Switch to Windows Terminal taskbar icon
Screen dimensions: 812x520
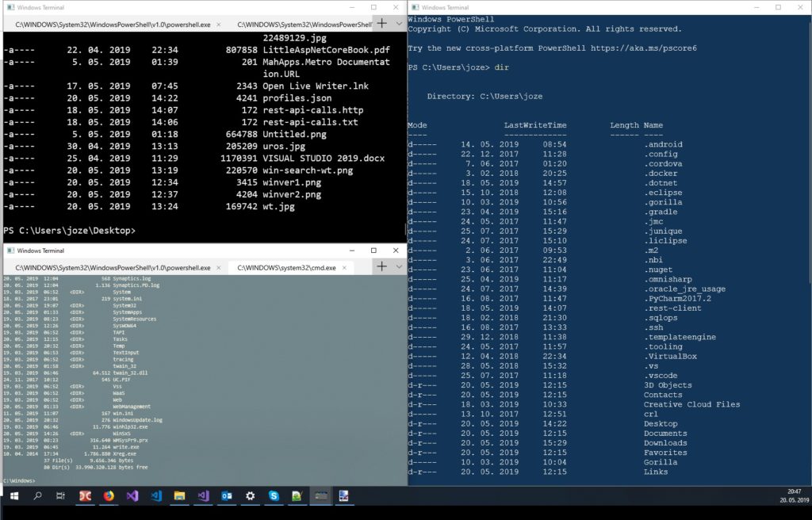pyautogui.click(x=321, y=496)
